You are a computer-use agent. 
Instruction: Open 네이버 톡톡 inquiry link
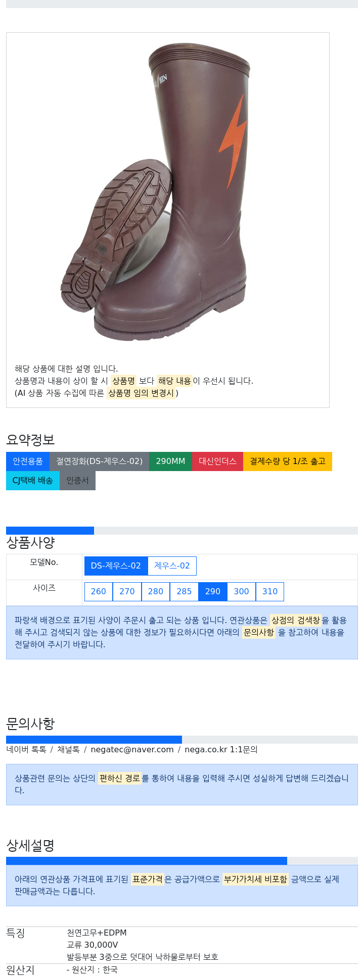26,750
